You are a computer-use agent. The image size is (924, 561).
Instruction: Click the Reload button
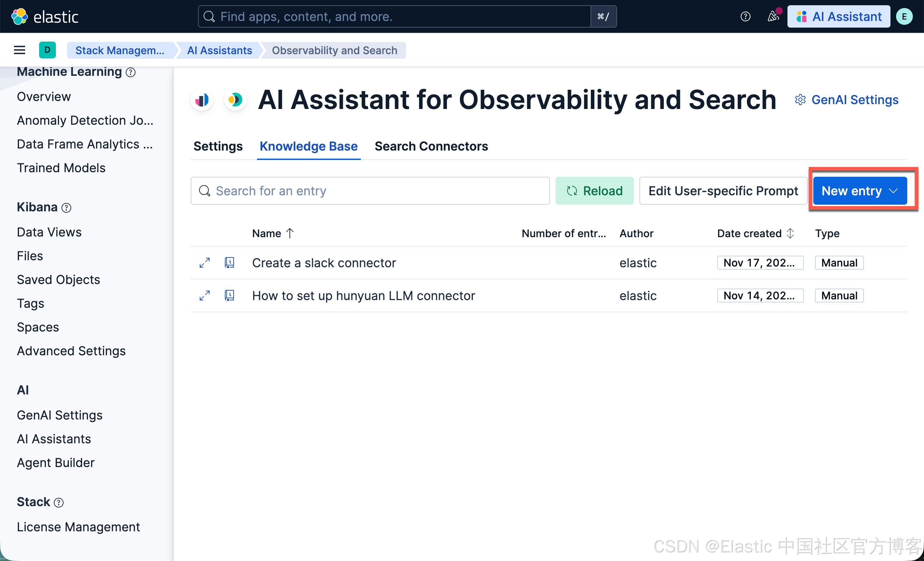coord(594,191)
